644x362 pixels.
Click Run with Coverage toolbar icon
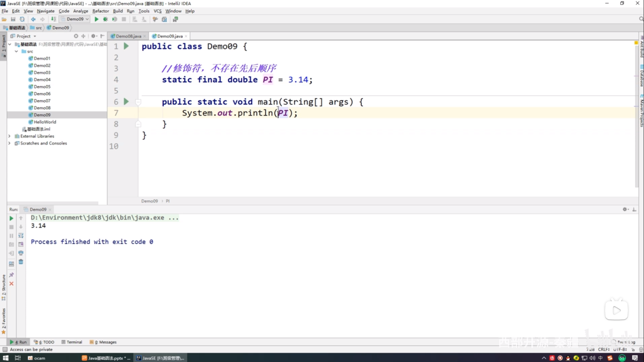[115, 19]
